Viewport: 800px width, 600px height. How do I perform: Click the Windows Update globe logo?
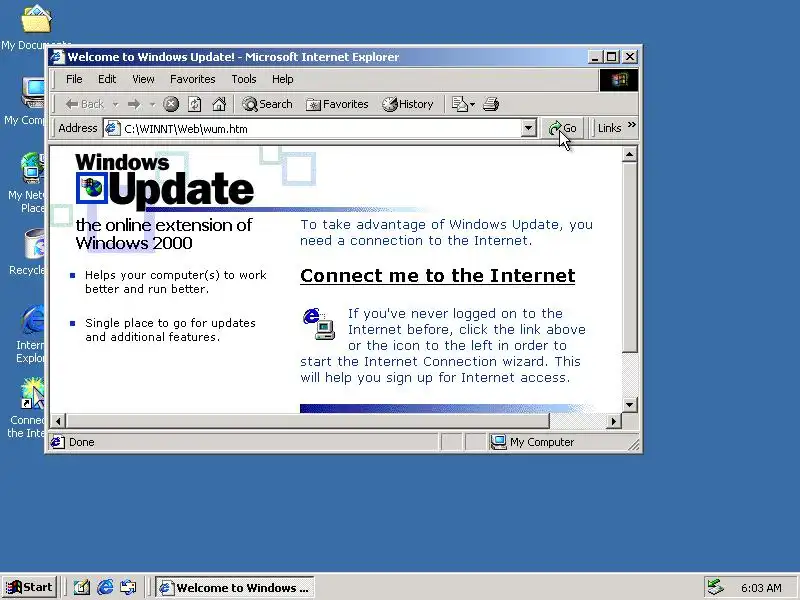(92, 188)
